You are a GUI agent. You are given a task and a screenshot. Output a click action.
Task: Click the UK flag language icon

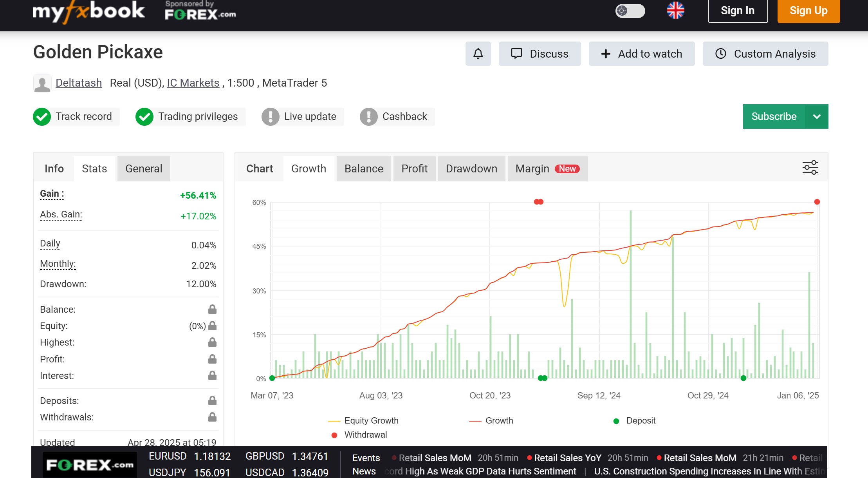pyautogui.click(x=675, y=11)
